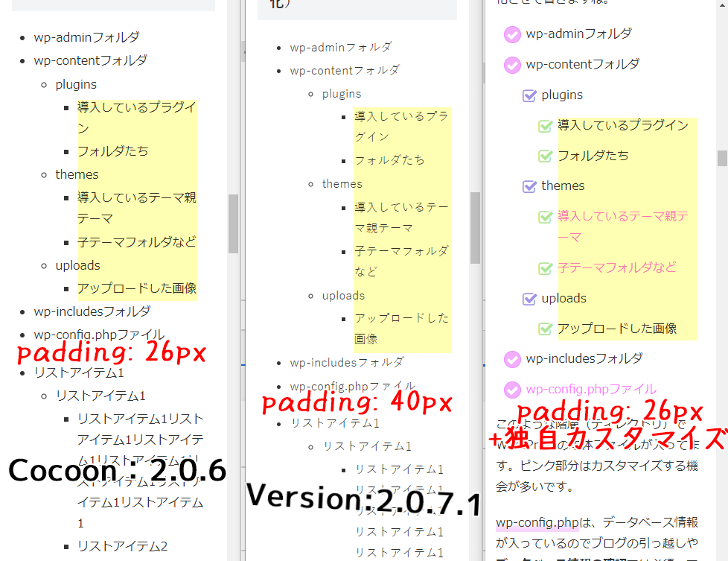This screenshot has height=561, width=728.
Task: Select アップロードした画像 in the Cocoon 2.0.6 panel
Action: click(x=137, y=288)
